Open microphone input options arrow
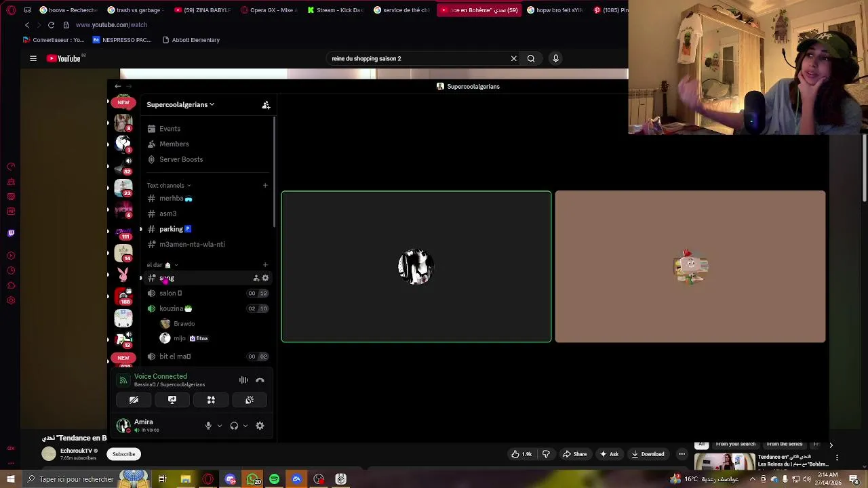The height and width of the screenshot is (488, 868). pos(219,426)
